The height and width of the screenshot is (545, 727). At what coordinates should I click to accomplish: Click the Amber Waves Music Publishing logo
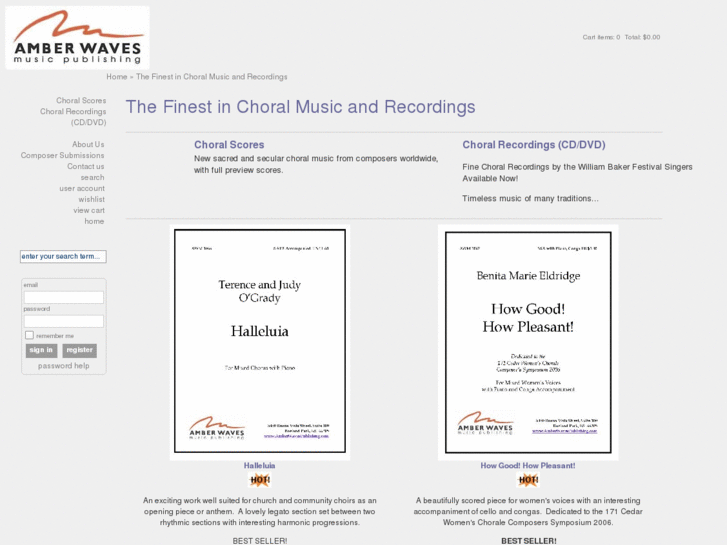pos(77,38)
